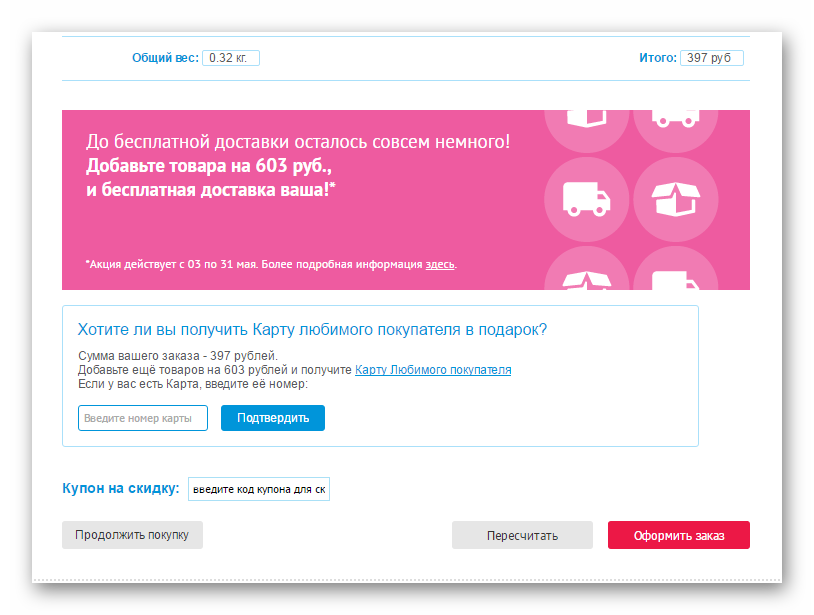Screen dimensions: 814x615
Task: Click the "Купон на скидку:" label
Action: click(x=121, y=489)
